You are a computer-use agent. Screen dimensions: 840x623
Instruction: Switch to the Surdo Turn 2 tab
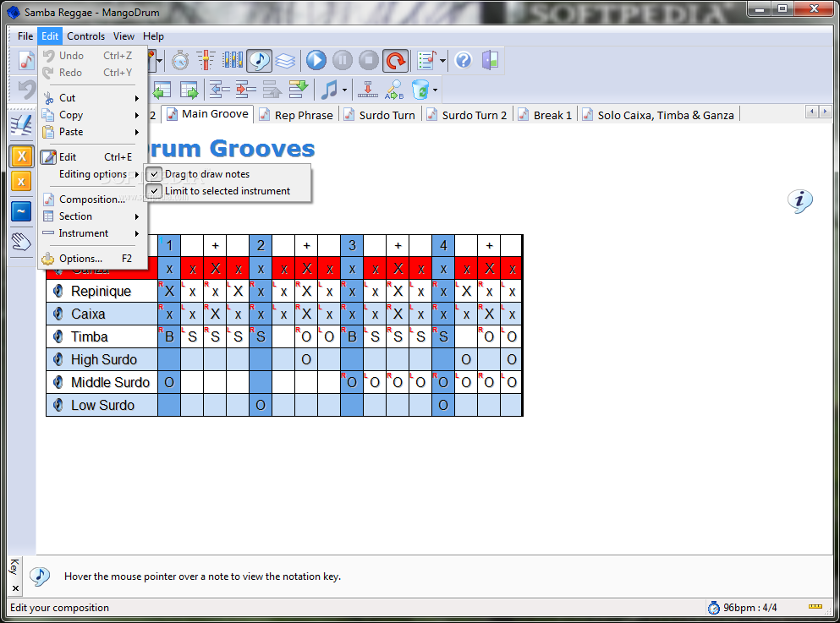coord(468,115)
